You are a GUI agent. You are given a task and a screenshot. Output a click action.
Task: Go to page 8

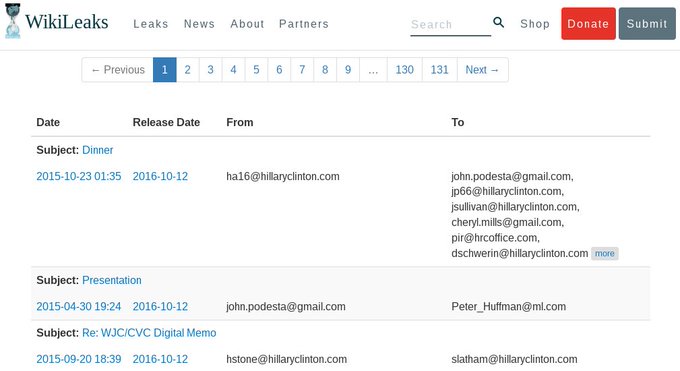[x=325, y=70]
